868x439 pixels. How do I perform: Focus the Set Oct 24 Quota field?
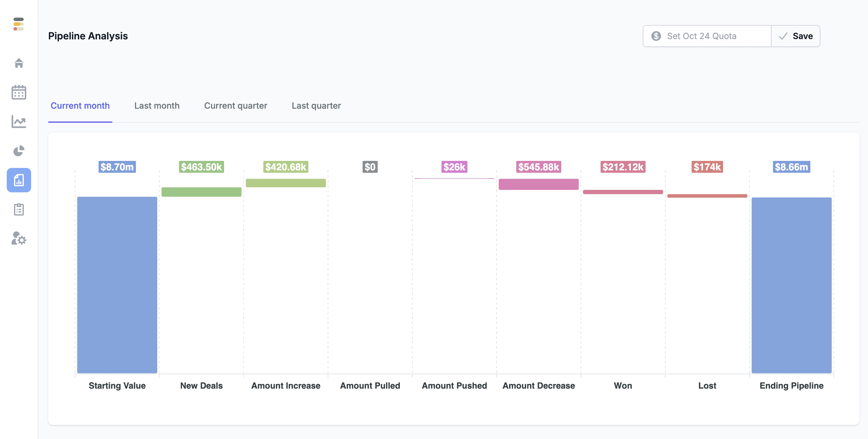coord(707,36)
